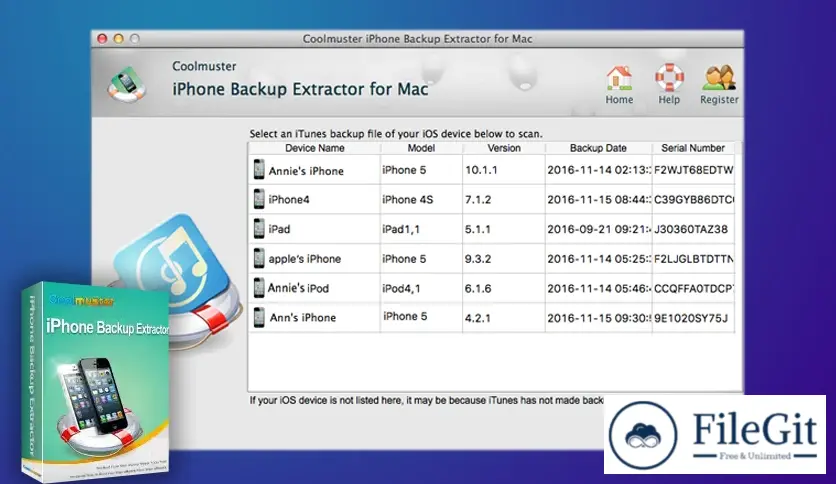Click version cell 10.1.1

[x=481, y=170]
